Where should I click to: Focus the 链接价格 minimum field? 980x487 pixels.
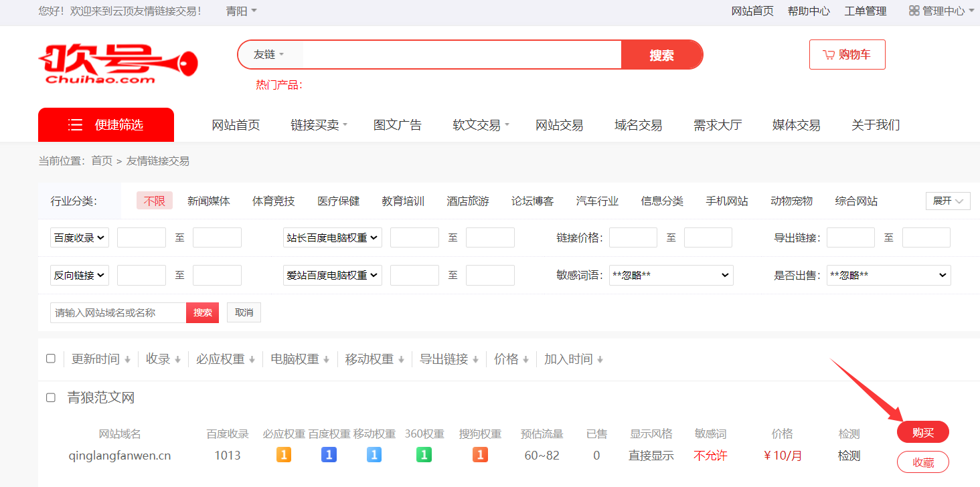pos(633,237)
